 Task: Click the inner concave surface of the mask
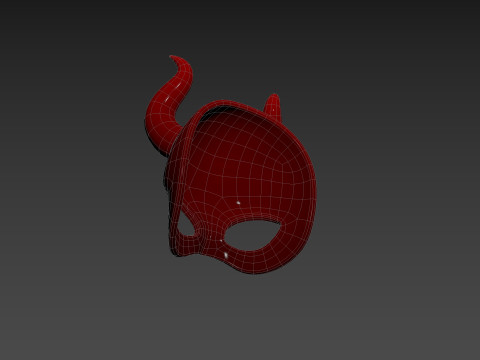247,167
